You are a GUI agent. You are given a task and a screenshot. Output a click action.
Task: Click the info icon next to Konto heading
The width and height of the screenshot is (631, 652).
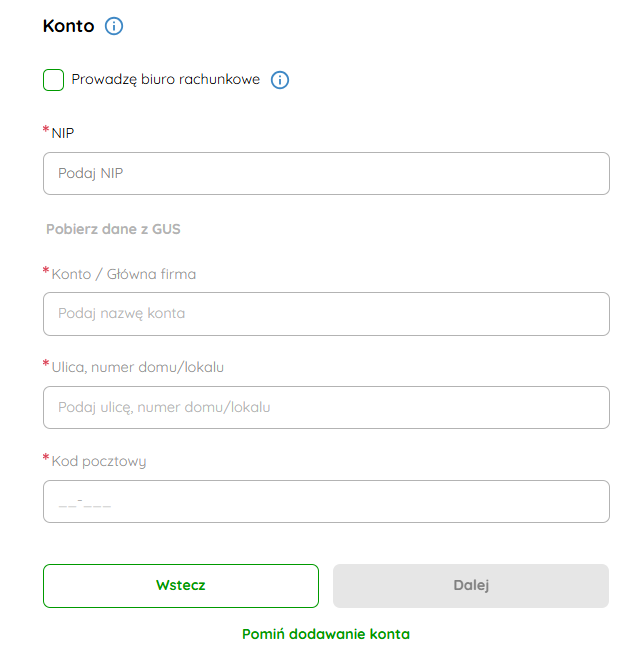[114, 27]
